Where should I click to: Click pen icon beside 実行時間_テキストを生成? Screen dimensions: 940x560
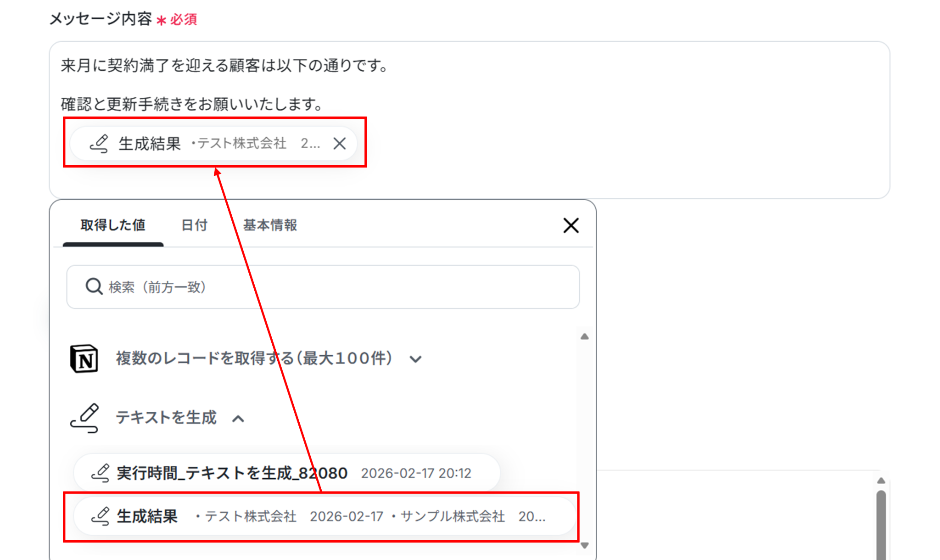click(100, 473)
